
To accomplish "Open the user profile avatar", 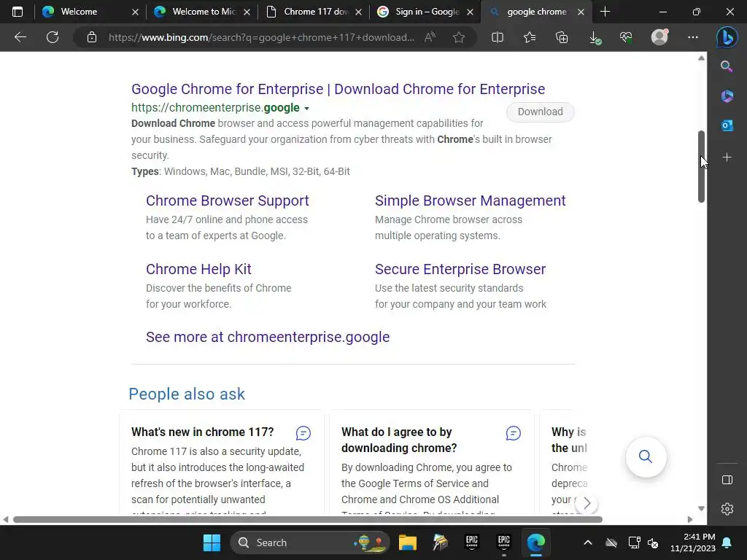I will click(659, 36).
